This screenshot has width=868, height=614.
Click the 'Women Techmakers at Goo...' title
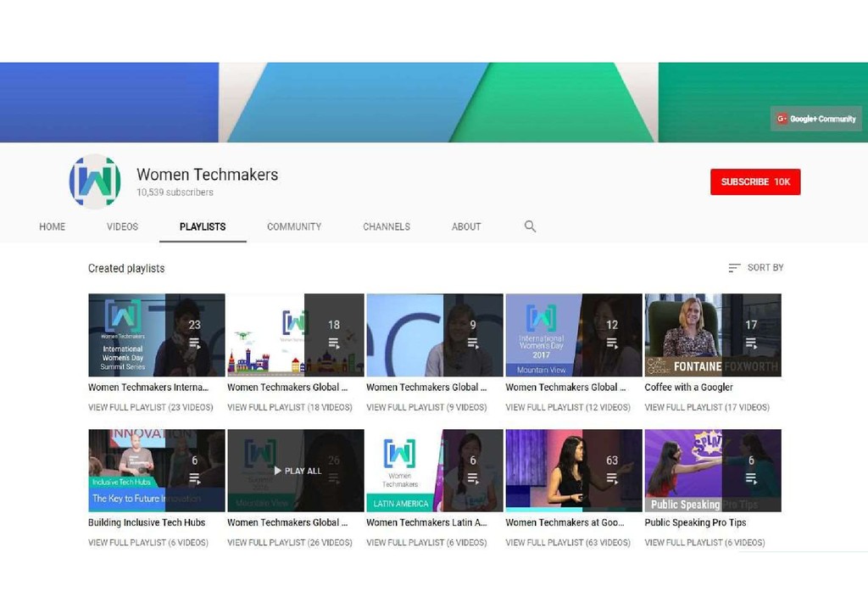(565, 522)
